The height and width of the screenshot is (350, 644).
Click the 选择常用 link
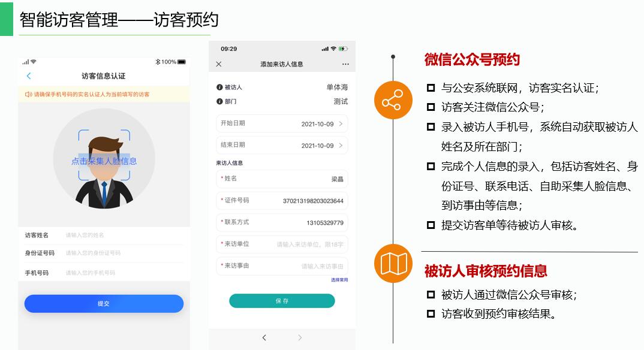[339, 280]
